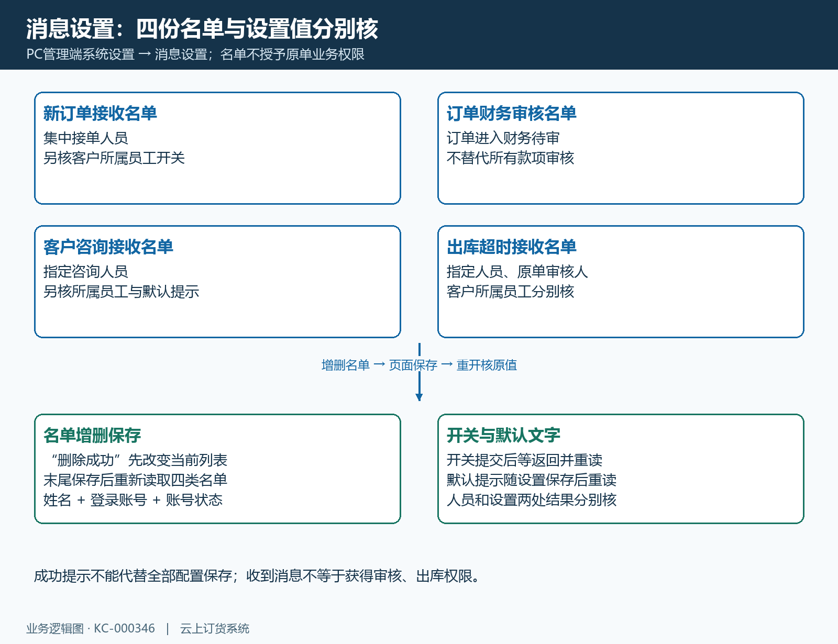
Task: Select the 出库超时接收名单 card heading
Action: 511,247
